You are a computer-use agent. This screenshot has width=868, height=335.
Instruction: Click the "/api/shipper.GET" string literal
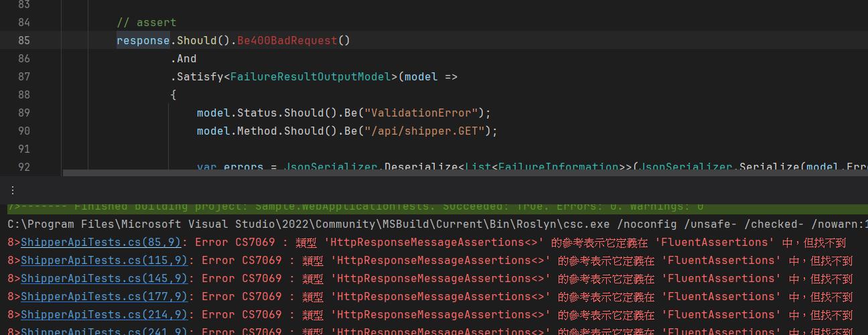tap(425, 131)
